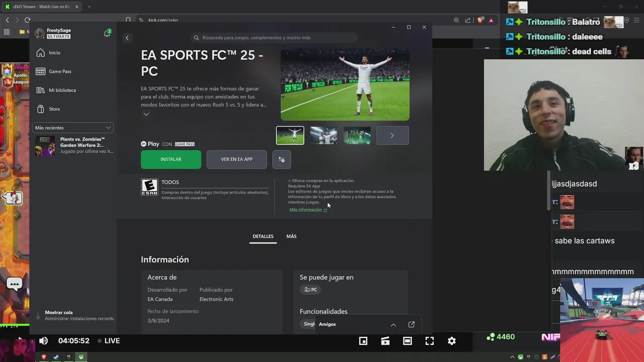Expand the Amigos panel chevron
The image size is (644, 362).
(x=393, y=325)
